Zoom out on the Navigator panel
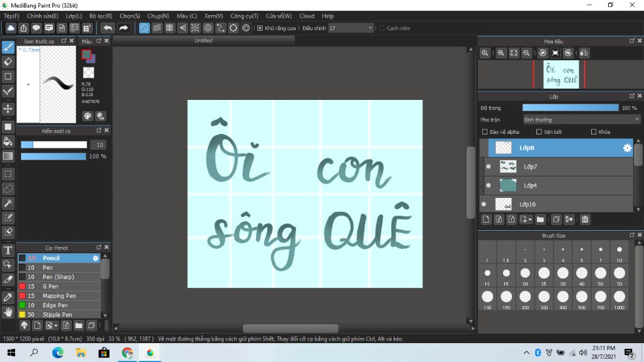This screenshot has width=644, height=362. 526,53
